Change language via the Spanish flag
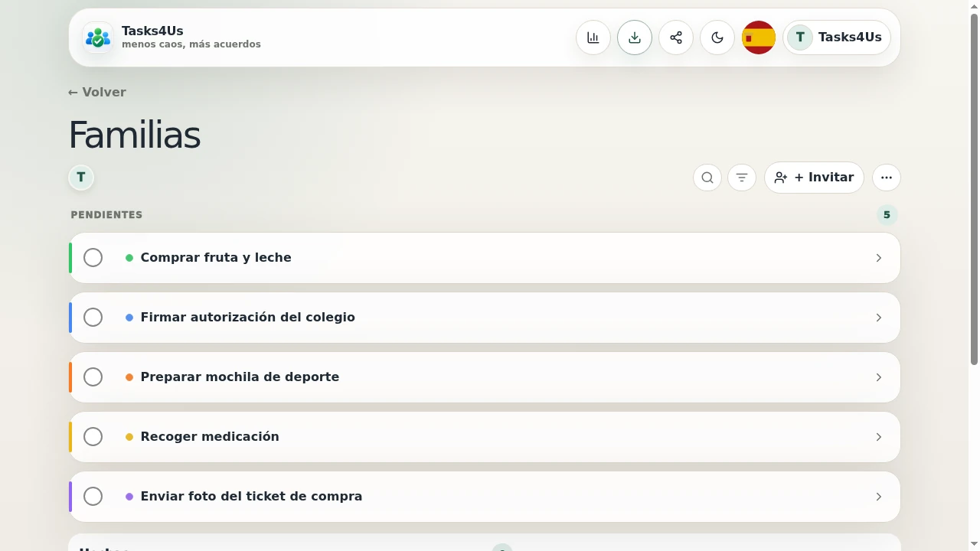Image resolution: width=980 pixels, height=551 pixels. click(x=759, y=37)
